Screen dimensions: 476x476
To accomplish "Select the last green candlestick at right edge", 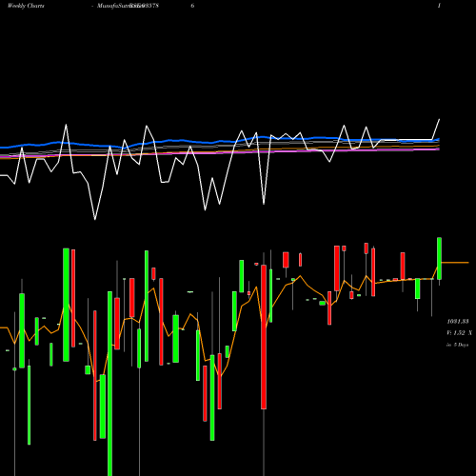I will (440, 258).
